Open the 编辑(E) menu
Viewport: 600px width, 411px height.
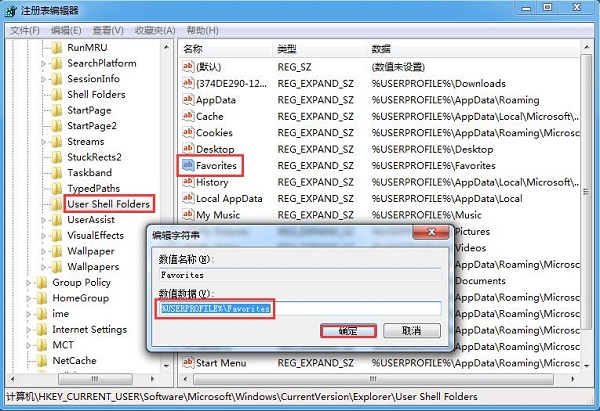(67, 31)
